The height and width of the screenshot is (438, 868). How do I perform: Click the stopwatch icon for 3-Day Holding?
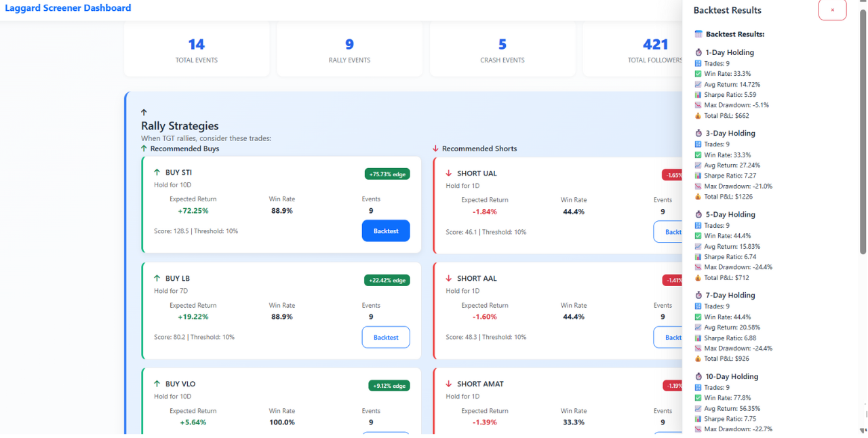tap(698, 134)
